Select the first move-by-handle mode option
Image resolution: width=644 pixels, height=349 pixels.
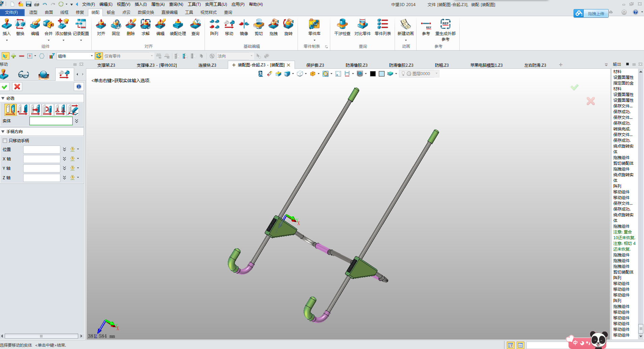pyautogui.click(x=10, y=109)
